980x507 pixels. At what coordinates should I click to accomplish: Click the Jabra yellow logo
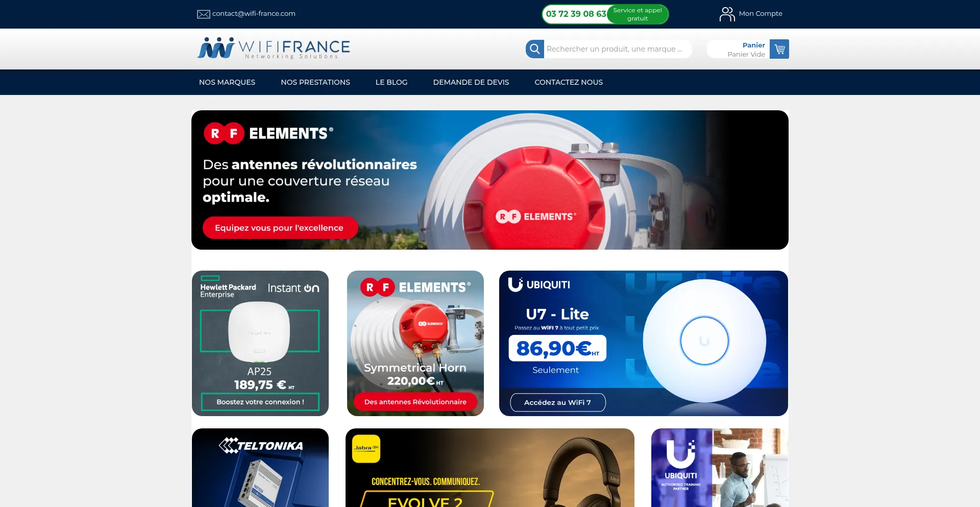click(366, 449)
